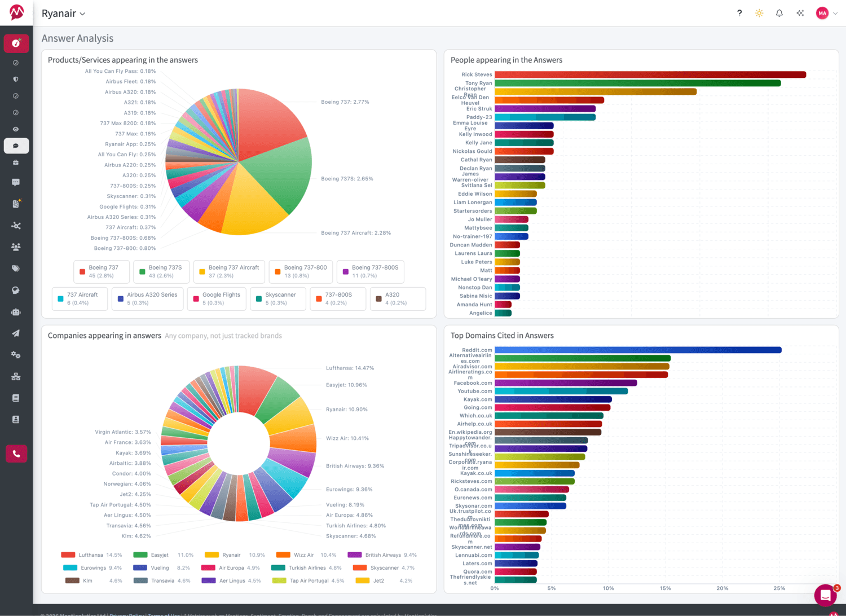Click the "Ryanair: 10.90%" donut label
The width and height of the screenshot is (846, 616).
click(x=347, y=410)
